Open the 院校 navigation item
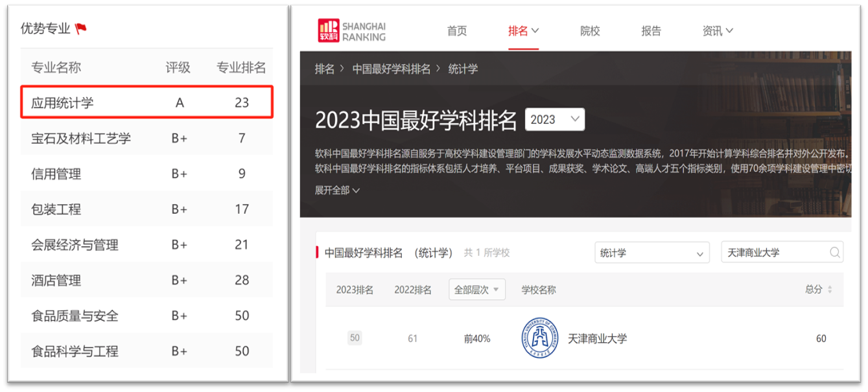Screen dimensions: 868x392 [590, 30]
